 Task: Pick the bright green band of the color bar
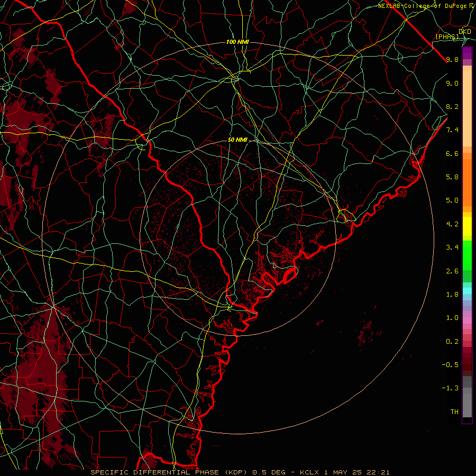point(467,255)
